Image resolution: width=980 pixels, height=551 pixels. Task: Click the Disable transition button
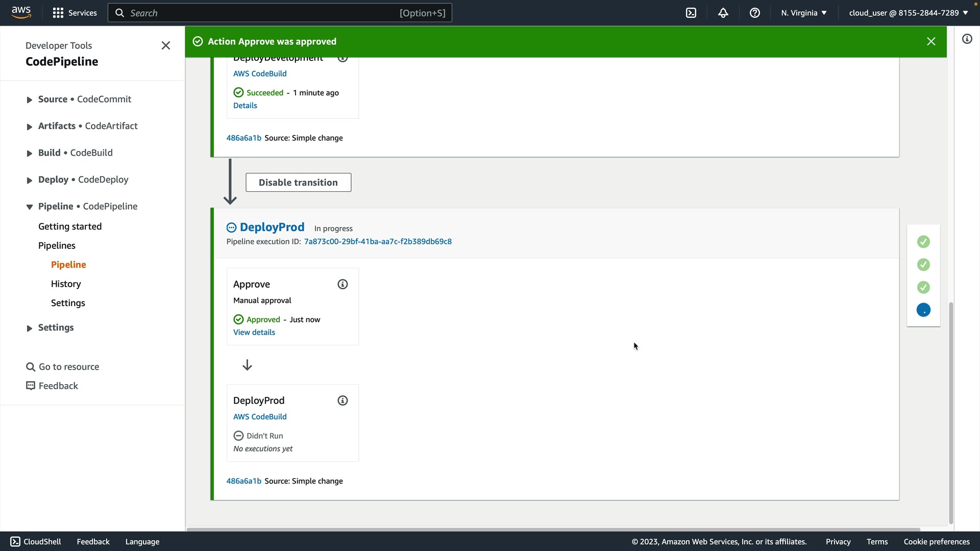298,183
